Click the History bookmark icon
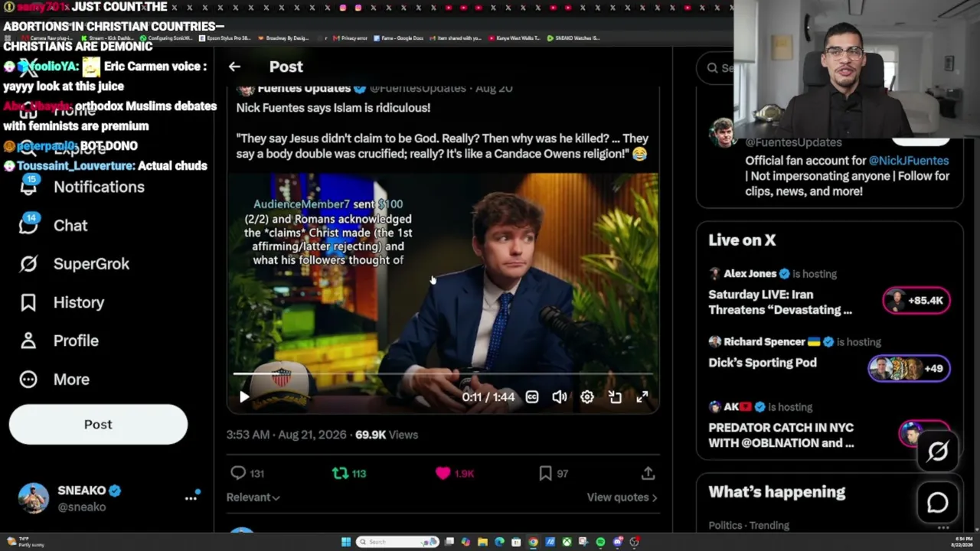 28,302
